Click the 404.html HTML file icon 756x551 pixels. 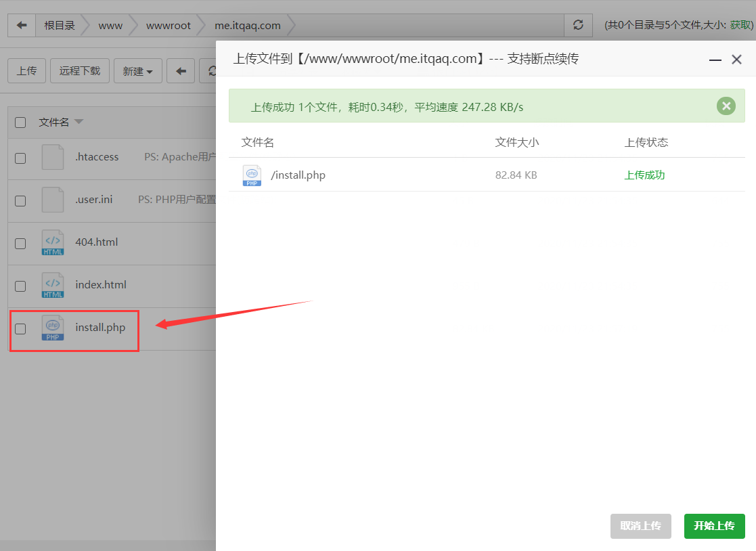[x=53, y=242]
